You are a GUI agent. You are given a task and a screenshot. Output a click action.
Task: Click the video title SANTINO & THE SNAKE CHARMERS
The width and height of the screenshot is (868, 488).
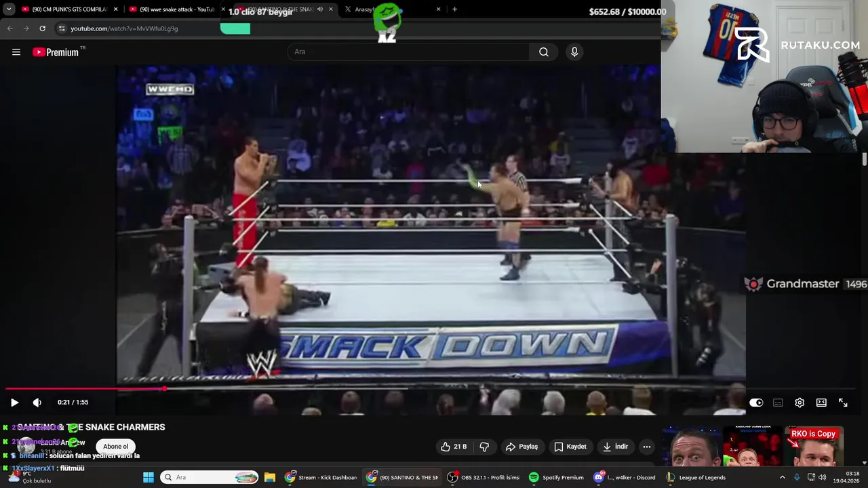(x=92, y=427)
